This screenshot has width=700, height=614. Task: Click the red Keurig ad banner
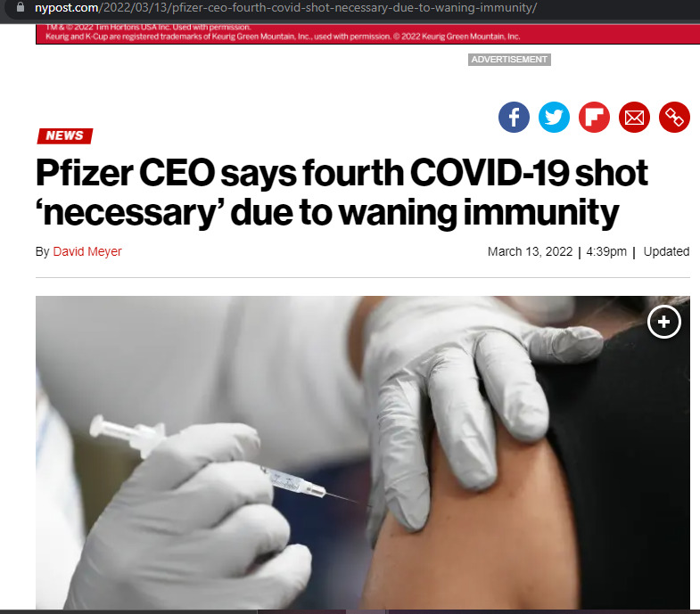click(x=367, y=34)
